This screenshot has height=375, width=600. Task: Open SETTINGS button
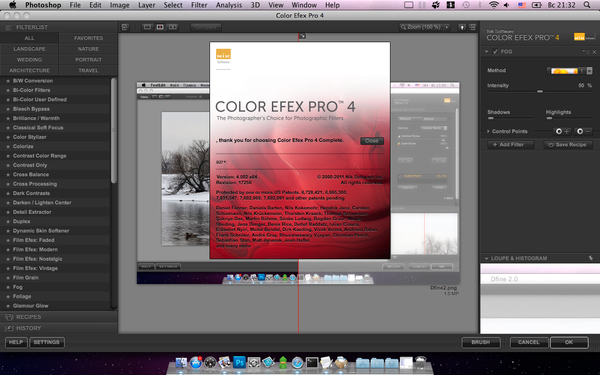pyautogui.click(x=47, y=342)
